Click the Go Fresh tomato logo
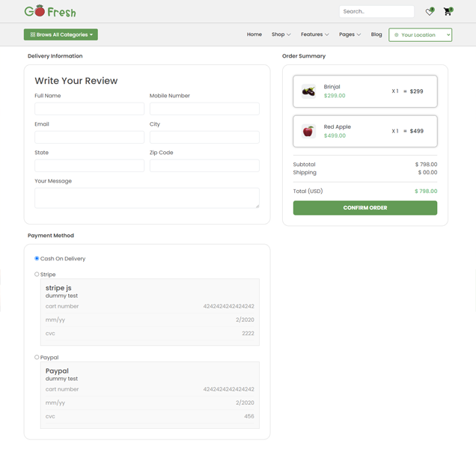 pyautogui.click(x=50, y=11)
